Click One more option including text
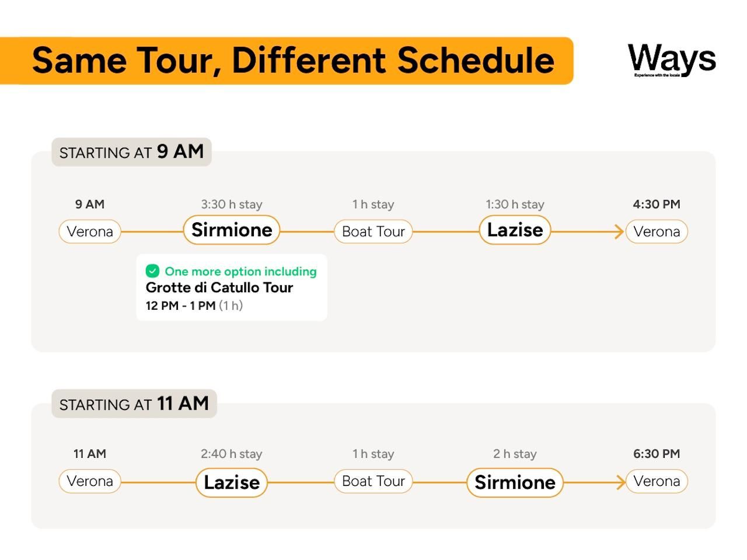Viewport: 747px width, 560px height. pos(240,271)
